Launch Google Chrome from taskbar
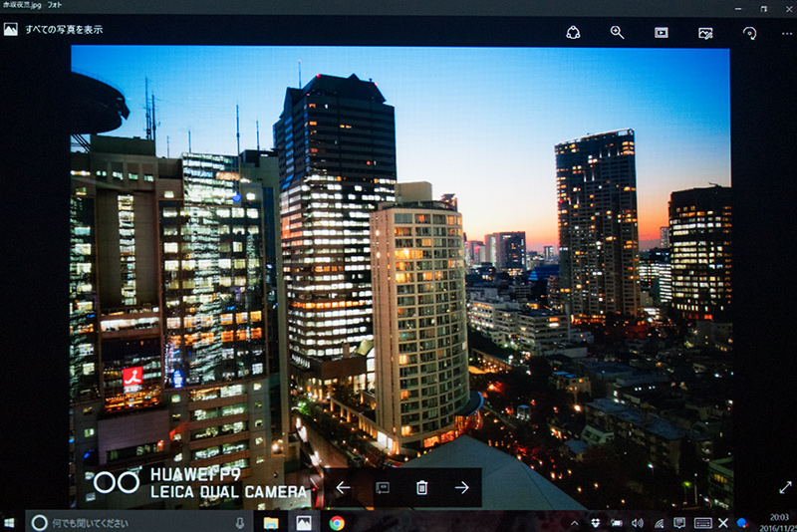Image resolution: width=797 pixels, height=532 pixels. 337,523
